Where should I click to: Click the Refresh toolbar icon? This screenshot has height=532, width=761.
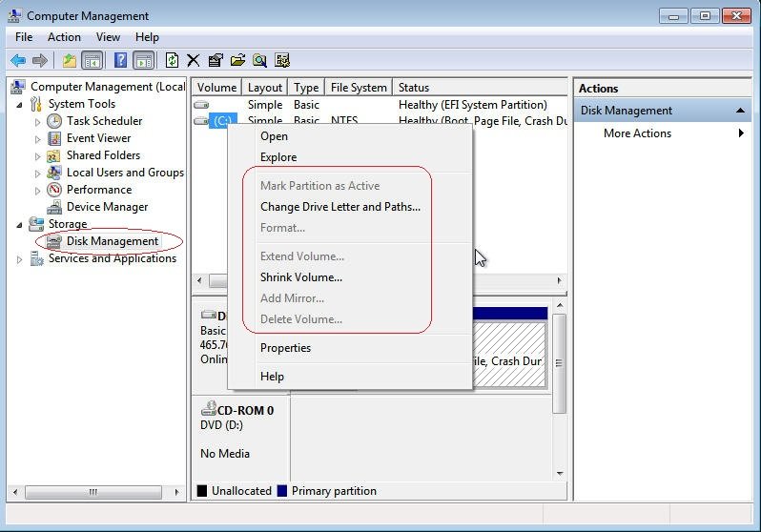coord(172,61)
